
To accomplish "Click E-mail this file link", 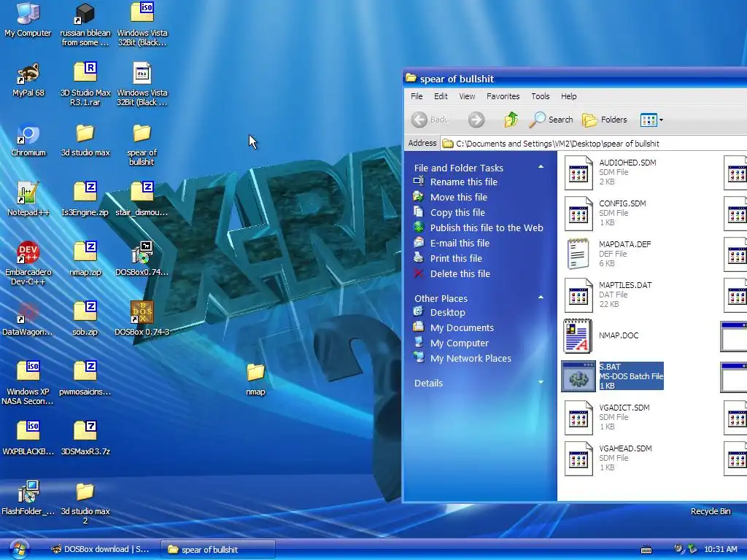I will [x=460, y=243].
